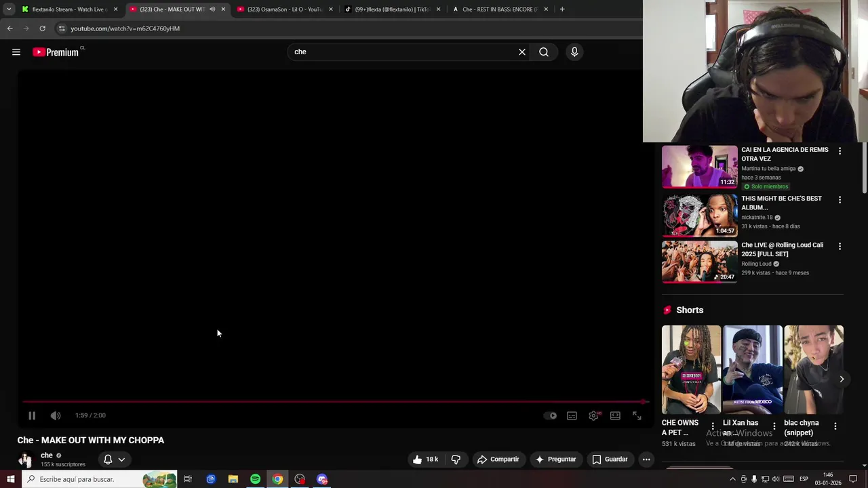Image resolution: width=868 pixels, height=488 pixels.
Task: Open options for 'THIS MIGHT BE CHE'S BEST ALBUM'
Action: pos(840,200)
